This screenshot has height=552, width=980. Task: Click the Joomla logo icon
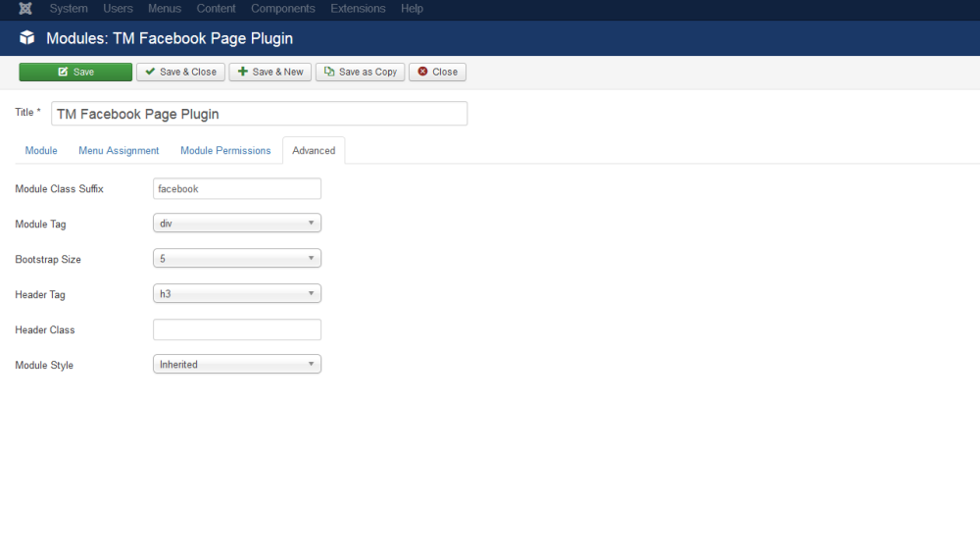tap(25, 9)
